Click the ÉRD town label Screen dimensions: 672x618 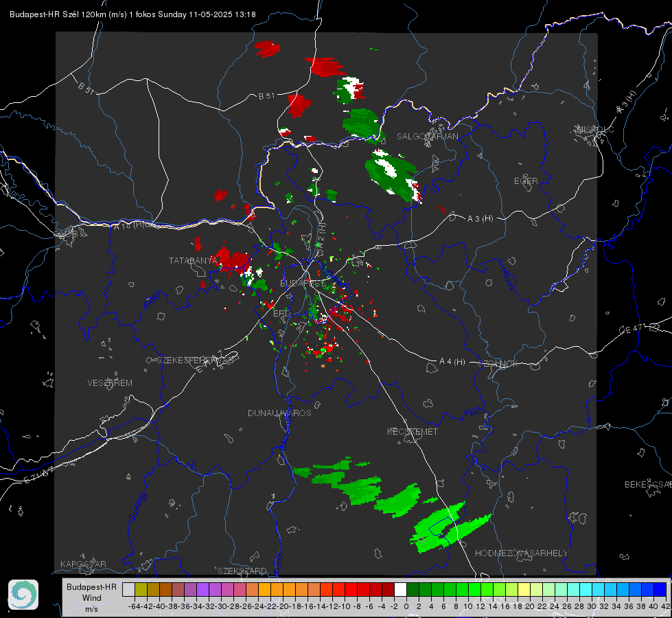point(281,314)
